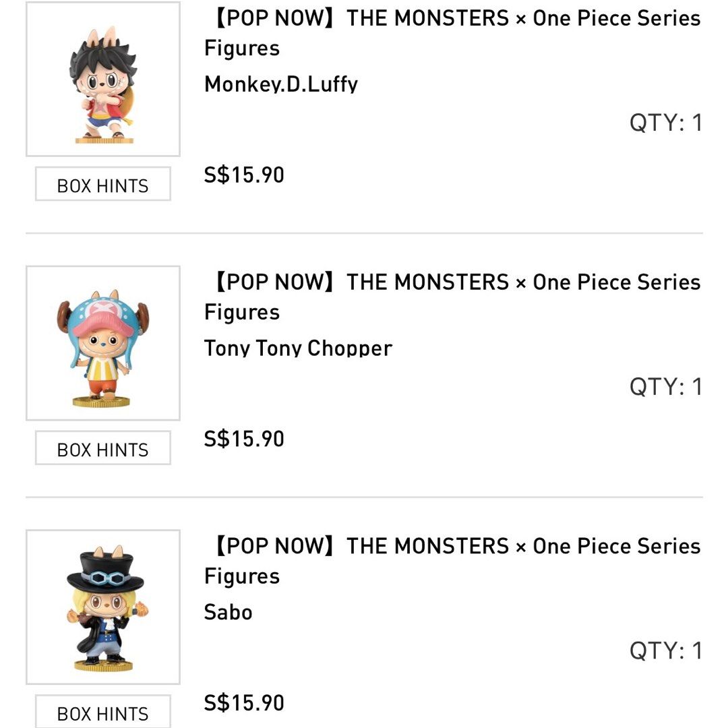This screenshot has height=728, width=728.
Task: Click BOX HINTS under the Chopper figure
Action: [x=102, y=448]
